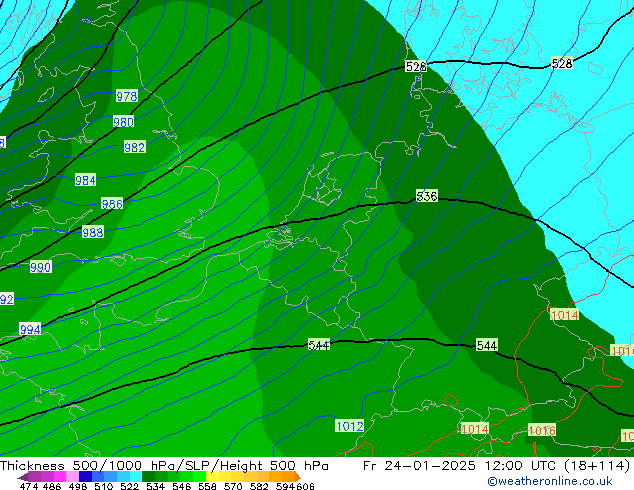
Task: Click the 980 isobar label
Action: pyautogui.click(x=123, y=122)
